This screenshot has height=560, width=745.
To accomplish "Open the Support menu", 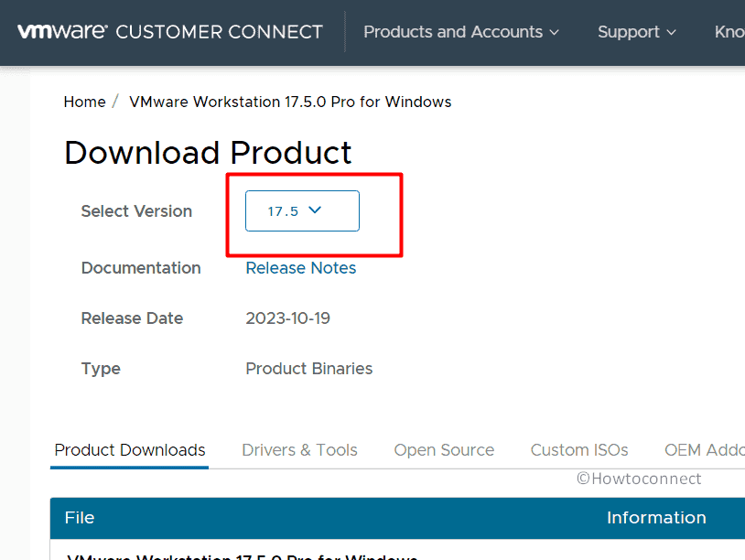I will tap(630, 32).
